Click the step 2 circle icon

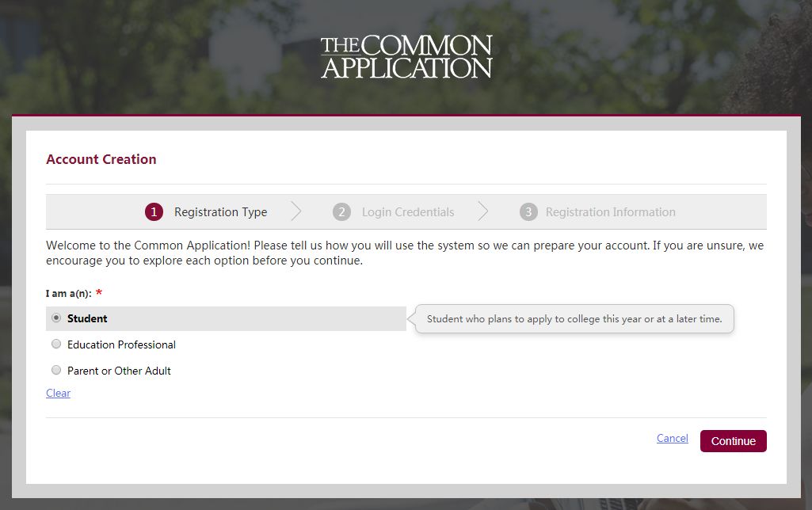341,211
